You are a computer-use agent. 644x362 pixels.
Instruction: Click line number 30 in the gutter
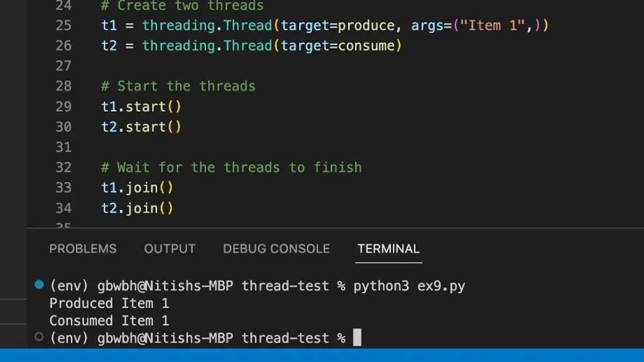(x=63, y=127)
